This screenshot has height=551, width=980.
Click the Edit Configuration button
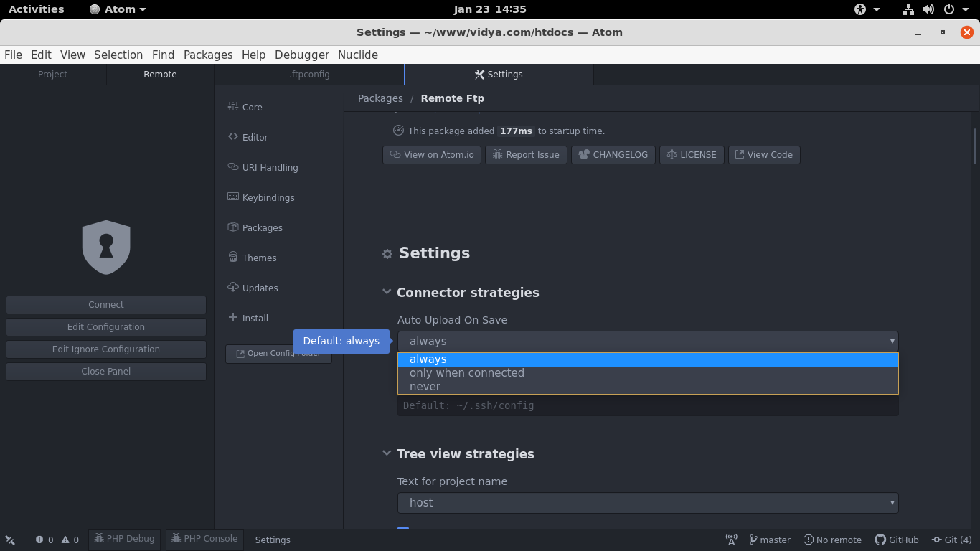coord(106,327)
